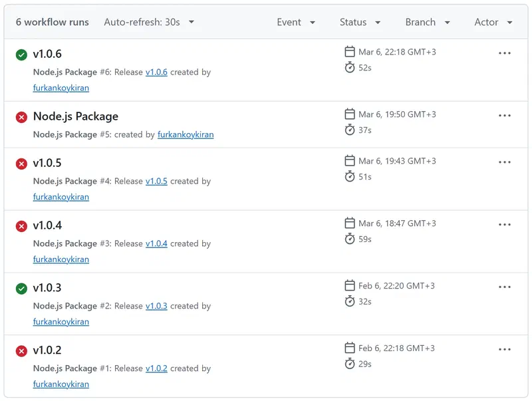Expand the Actor filter dropdown
The width and height of the screenshot is (532, 401).
[x=493, y=23]
